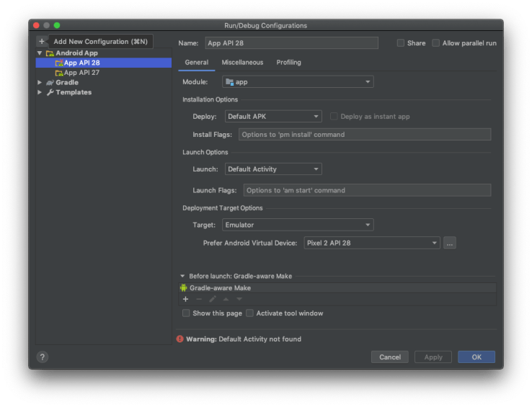532x407 pixels.
Task: Click the Install Flags input field
Action: click(x=365, y=134)
